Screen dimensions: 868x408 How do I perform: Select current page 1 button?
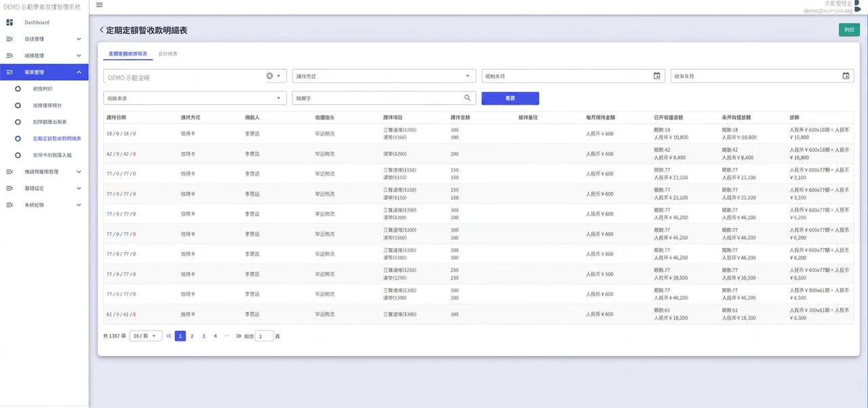(180, 335)
